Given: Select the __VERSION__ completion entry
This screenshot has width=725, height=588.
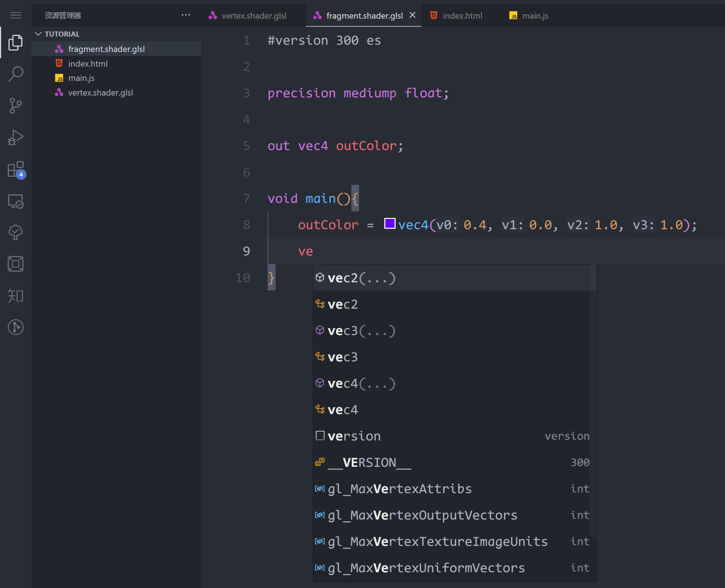Looking at the screenshot, I should click(x=369, y=462).
